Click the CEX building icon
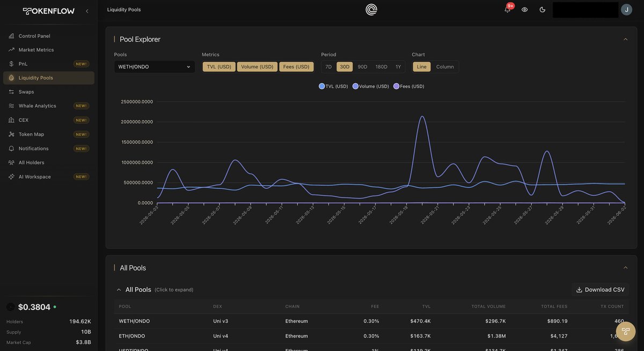 coord(11,120)
